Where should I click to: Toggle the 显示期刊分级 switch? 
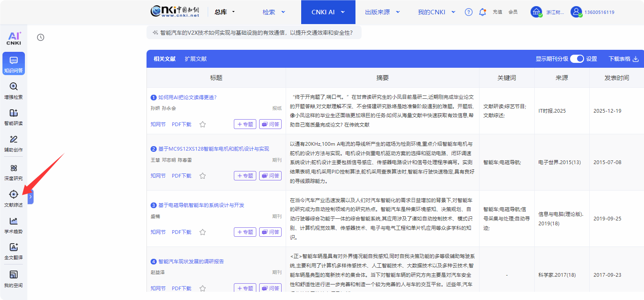pyautogui.click(x=577, y=59)
